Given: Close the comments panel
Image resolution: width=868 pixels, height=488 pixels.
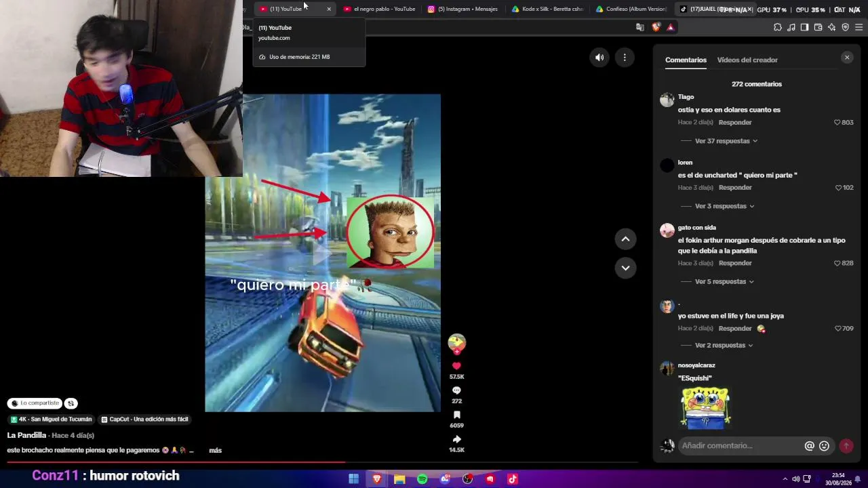Looking at the screenshot, I should tap(847, 58).
